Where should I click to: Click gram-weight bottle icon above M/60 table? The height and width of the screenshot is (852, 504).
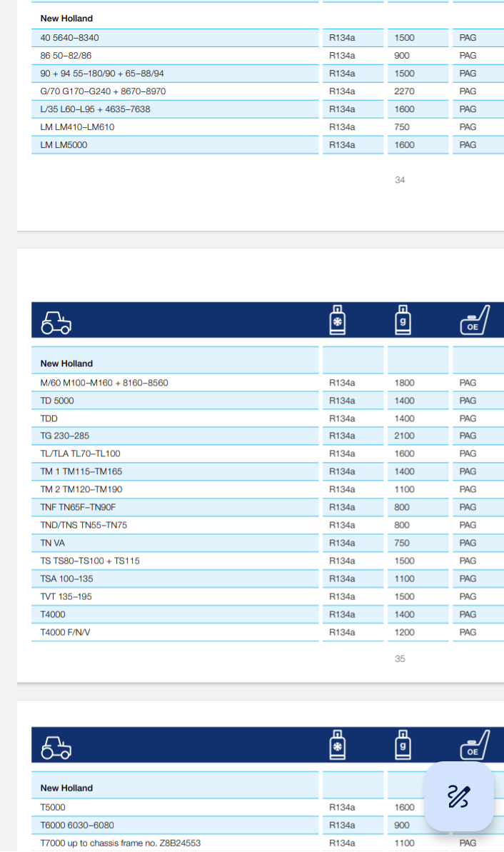coord(403,320)
